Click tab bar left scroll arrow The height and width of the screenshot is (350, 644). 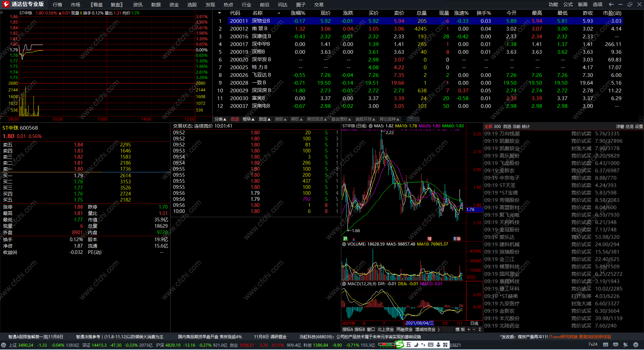404,119
